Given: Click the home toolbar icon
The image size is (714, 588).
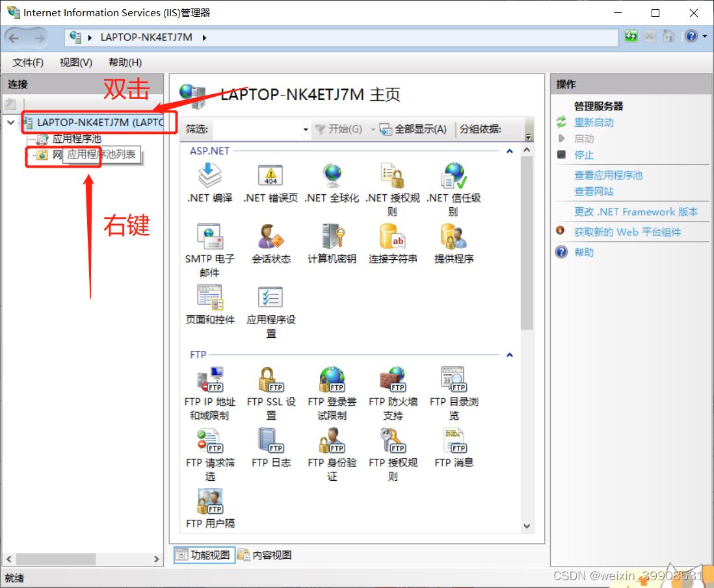Looking at the screenshot, I should coord(668,36).
